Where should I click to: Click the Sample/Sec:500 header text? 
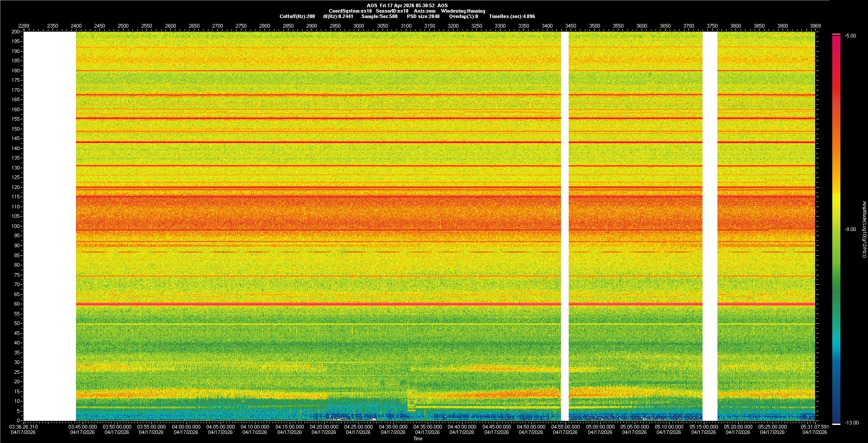(379, 17)
